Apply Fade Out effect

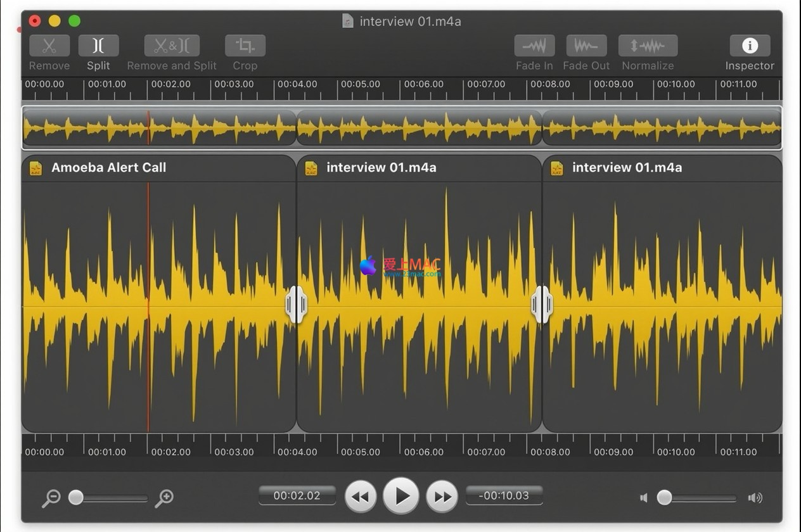(586, 46)
